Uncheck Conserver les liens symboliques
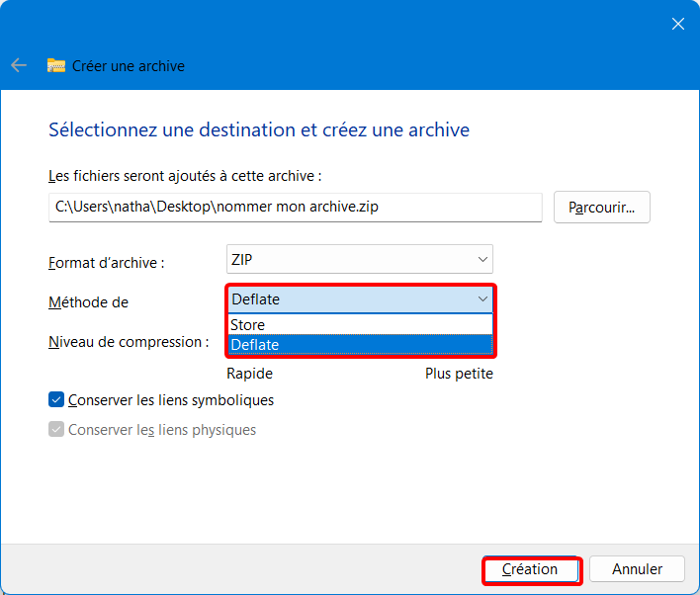The width and height of the screenshot is (700, 595). tap(56, 399)
